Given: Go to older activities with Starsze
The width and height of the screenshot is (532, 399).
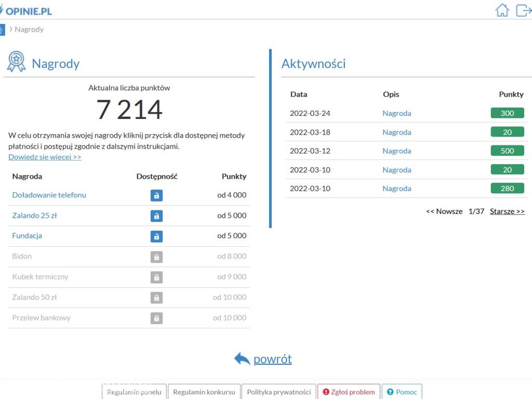Looking at the screenshot, I should click(x=507, y=211).
